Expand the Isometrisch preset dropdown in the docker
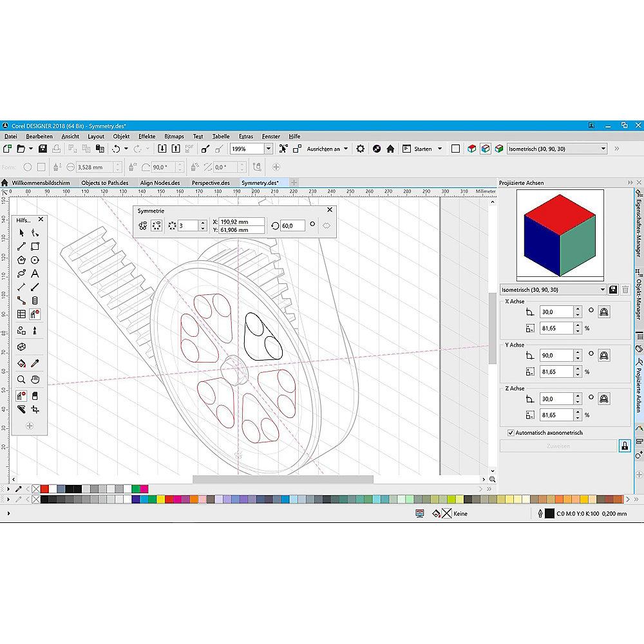Viewport: 644px width, 644px height. click(x=603, y=290)
